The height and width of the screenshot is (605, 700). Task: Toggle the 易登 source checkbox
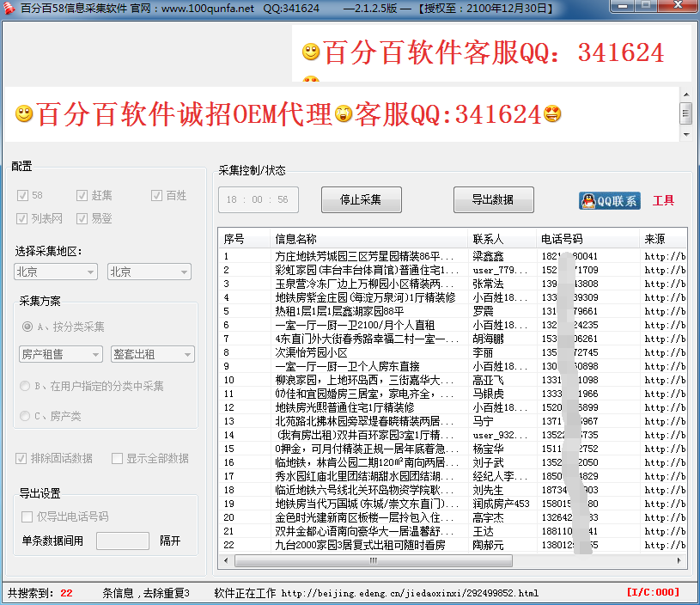[x=82, y=218]
